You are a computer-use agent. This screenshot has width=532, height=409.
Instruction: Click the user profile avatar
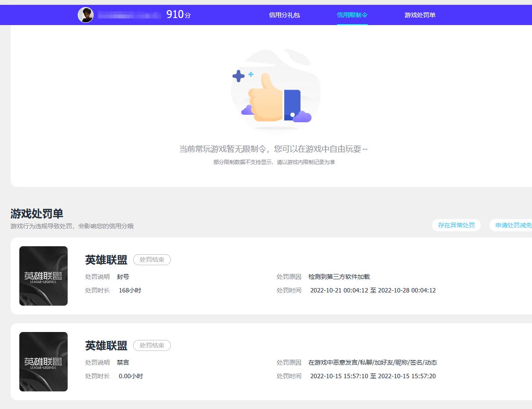pyautogui.click(x=86, y=15)
